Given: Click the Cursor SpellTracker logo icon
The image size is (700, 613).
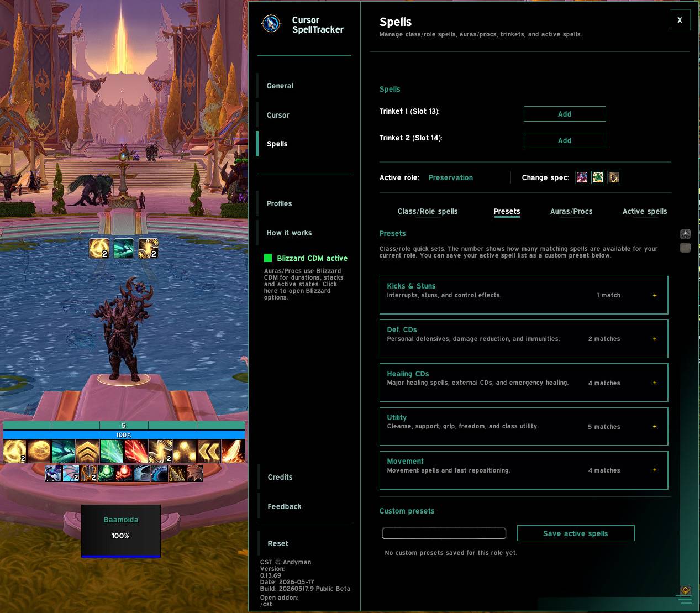Looking at the screenshot, I should tap(271, 23).
